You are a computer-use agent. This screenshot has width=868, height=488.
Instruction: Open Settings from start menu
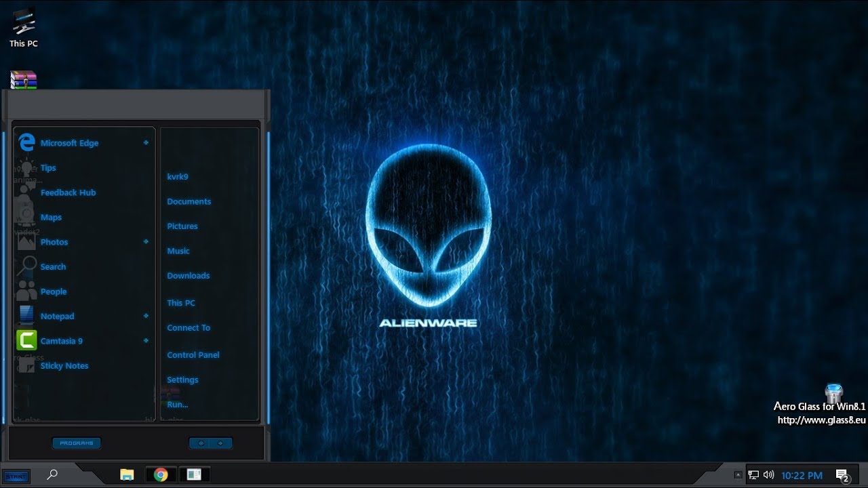coord(182,380)
